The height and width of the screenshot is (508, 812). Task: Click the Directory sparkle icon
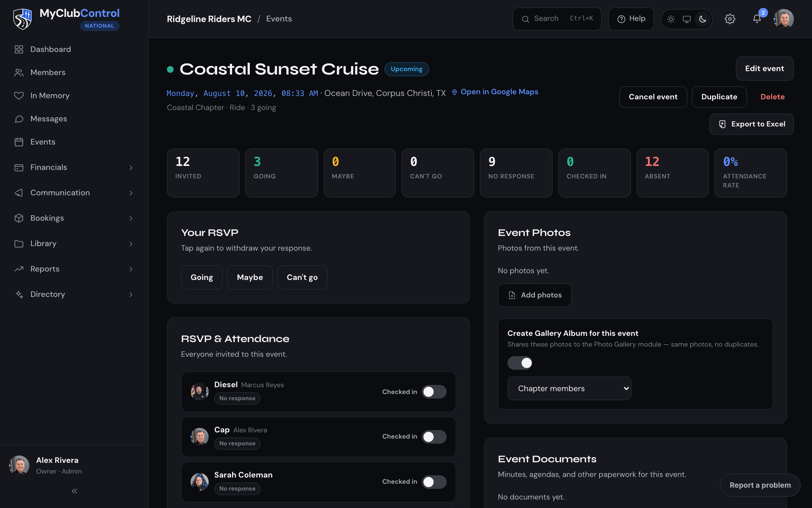tap(19, 294)
